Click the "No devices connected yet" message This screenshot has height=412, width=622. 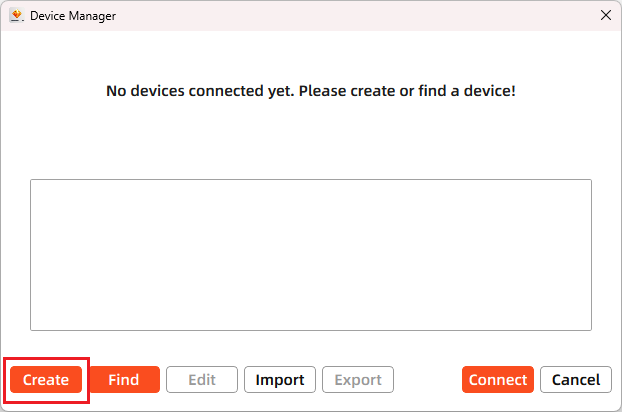point(310,91)
